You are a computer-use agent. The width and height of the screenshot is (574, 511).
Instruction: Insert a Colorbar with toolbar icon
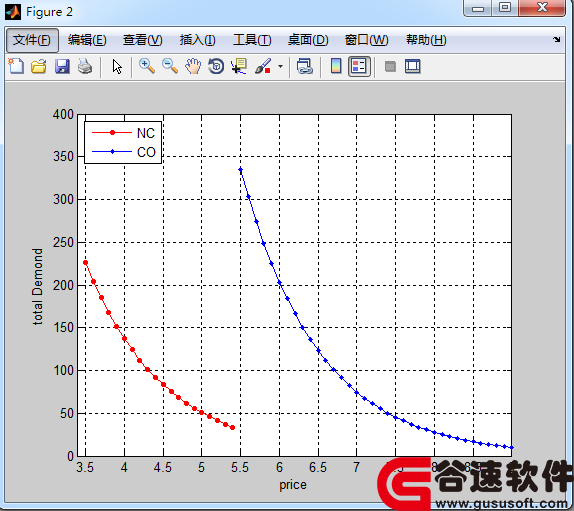(336, 67)
